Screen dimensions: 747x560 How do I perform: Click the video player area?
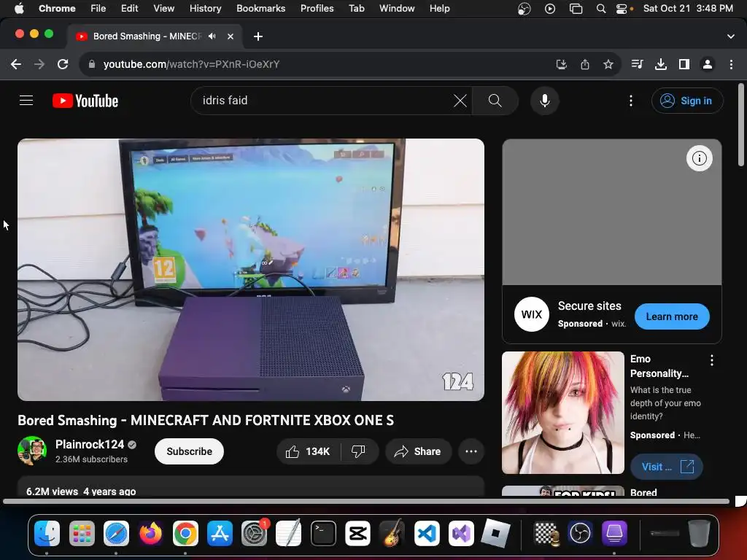click(251, 270)
